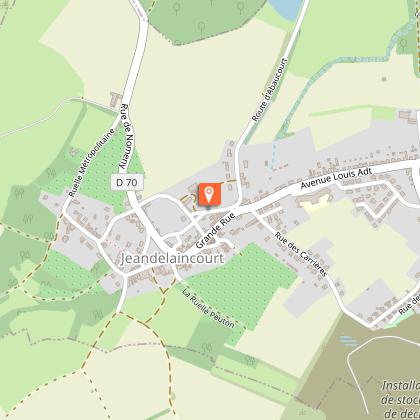Click the beige building south of Avenue Louis Adt
The height and width of the screenshot is (420, 420).
point(314,201)
